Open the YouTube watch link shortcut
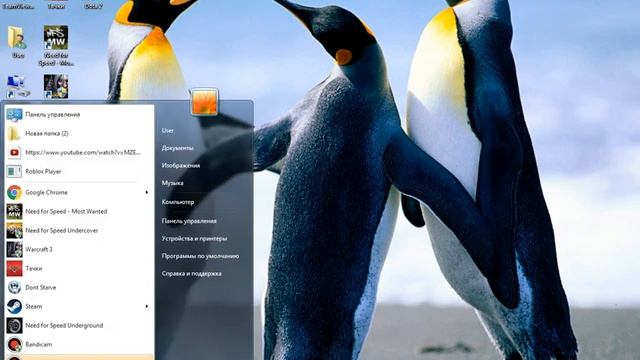 [79, 153]
